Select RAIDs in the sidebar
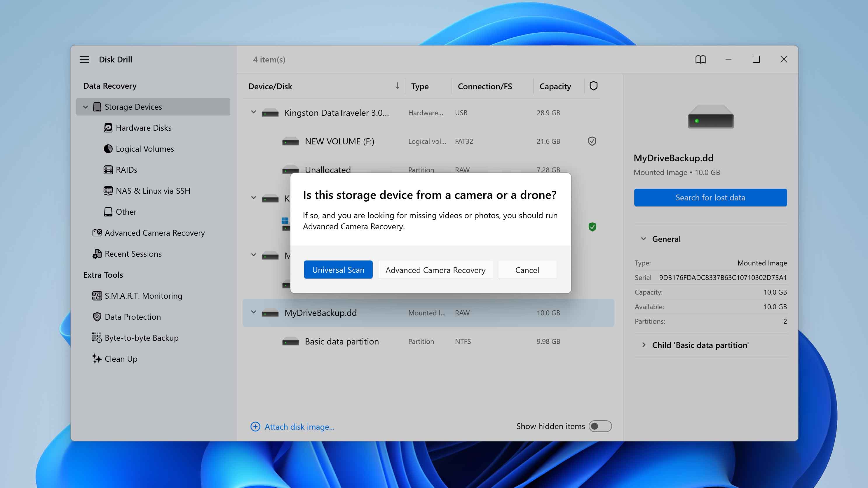868x488 pixels. click(126, 170)
